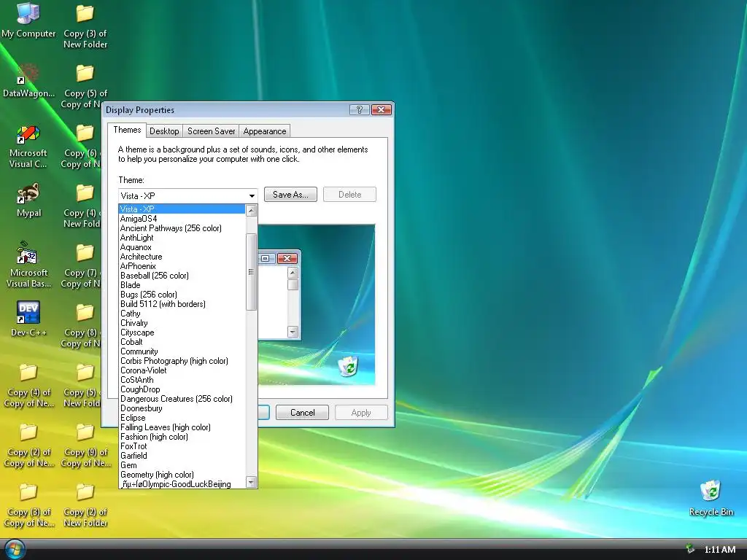Screen dimensions: 747x560
Task: Choose the Eclipse theme
Action: [x=182, y=418]
